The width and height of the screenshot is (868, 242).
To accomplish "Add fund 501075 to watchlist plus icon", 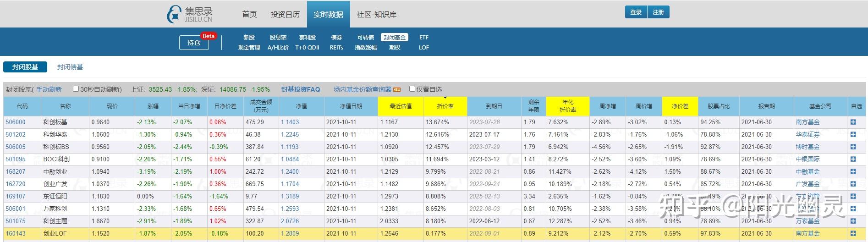I will (853, 221).
